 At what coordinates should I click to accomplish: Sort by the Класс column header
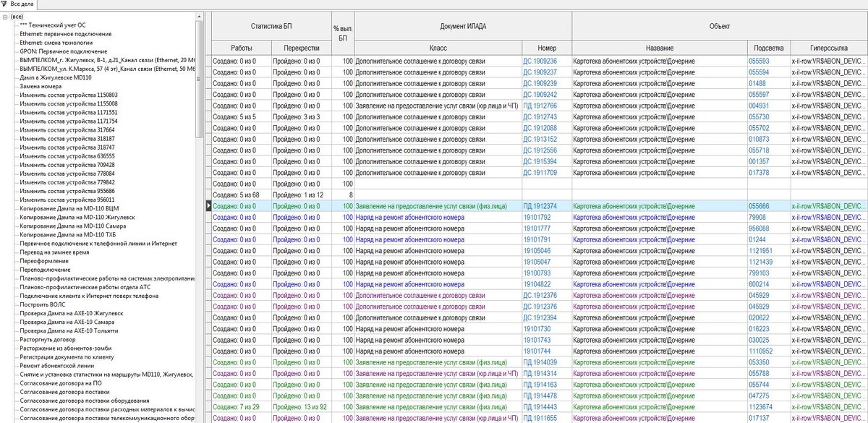tap(438, 47)
